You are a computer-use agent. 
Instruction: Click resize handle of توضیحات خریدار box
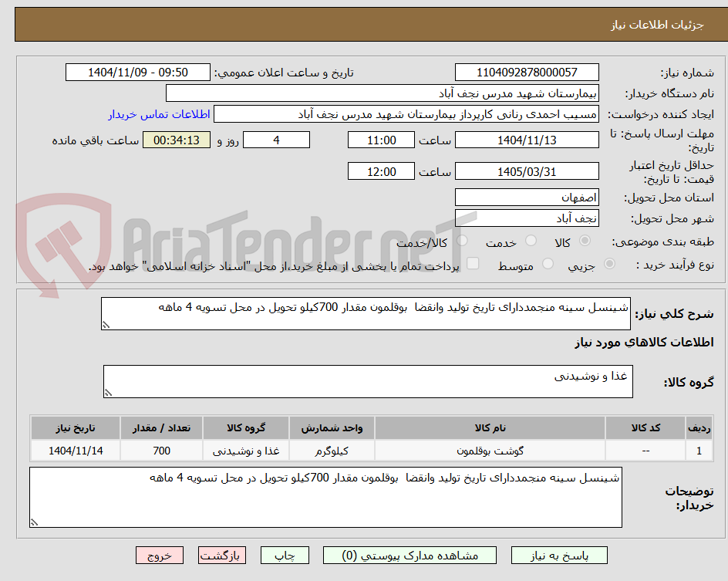[35, 522]
